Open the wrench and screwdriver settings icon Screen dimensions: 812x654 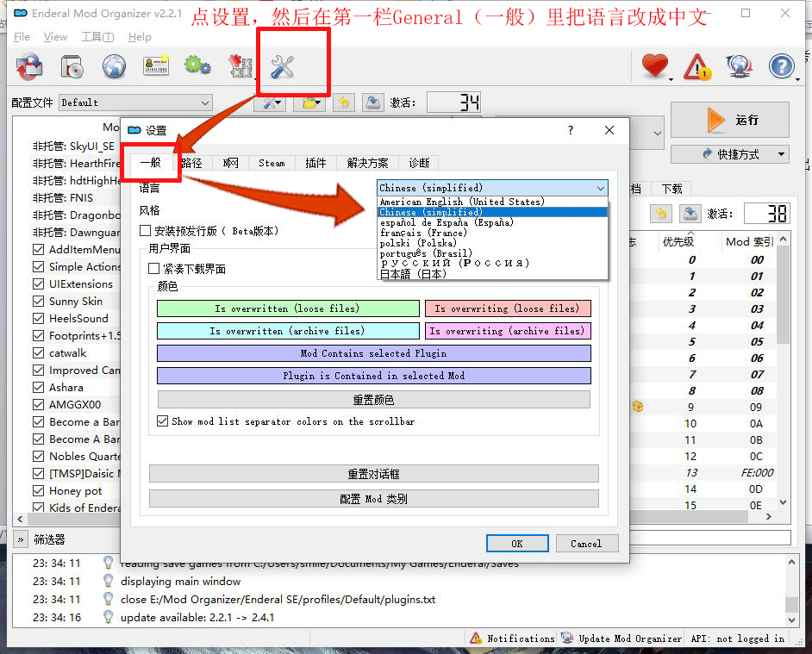point(282,67)
